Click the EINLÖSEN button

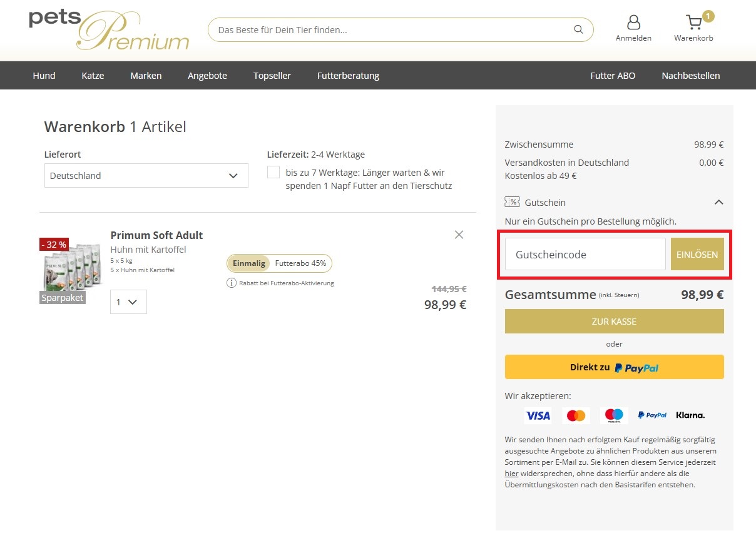pyautogui.click(x=697, y=255)
